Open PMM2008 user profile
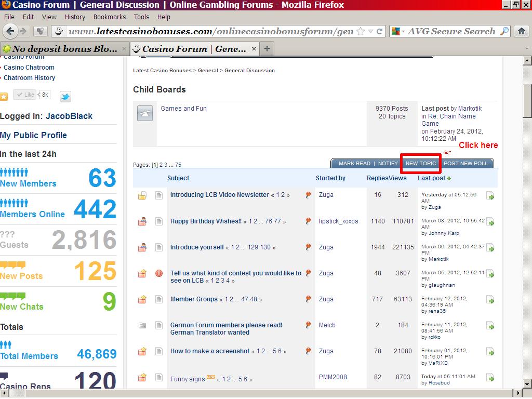This screenshot has height=399, width=532. pyautogui.click(x=333, y=377)
